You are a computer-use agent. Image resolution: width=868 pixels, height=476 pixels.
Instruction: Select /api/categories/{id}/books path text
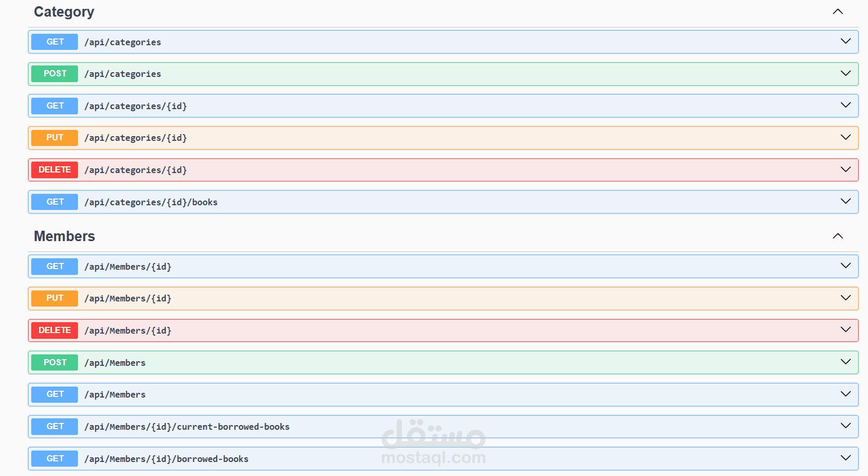(151, 202)
